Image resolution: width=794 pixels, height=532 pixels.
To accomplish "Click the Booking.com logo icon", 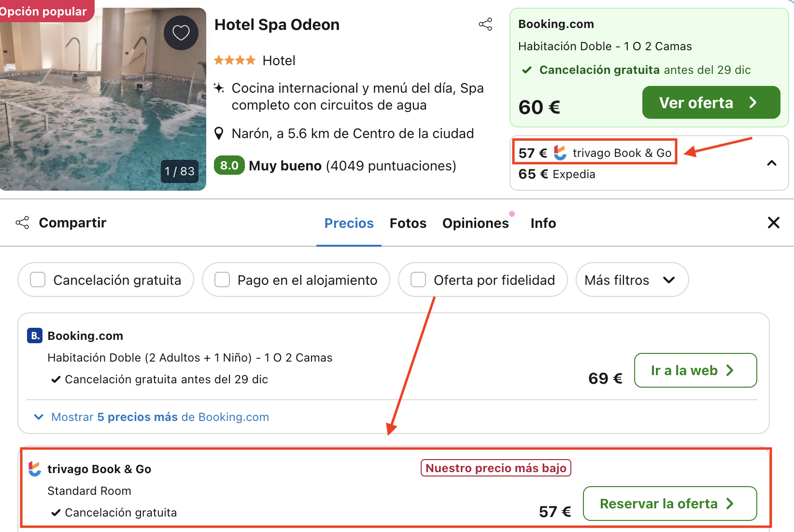I will click(34, 336).
